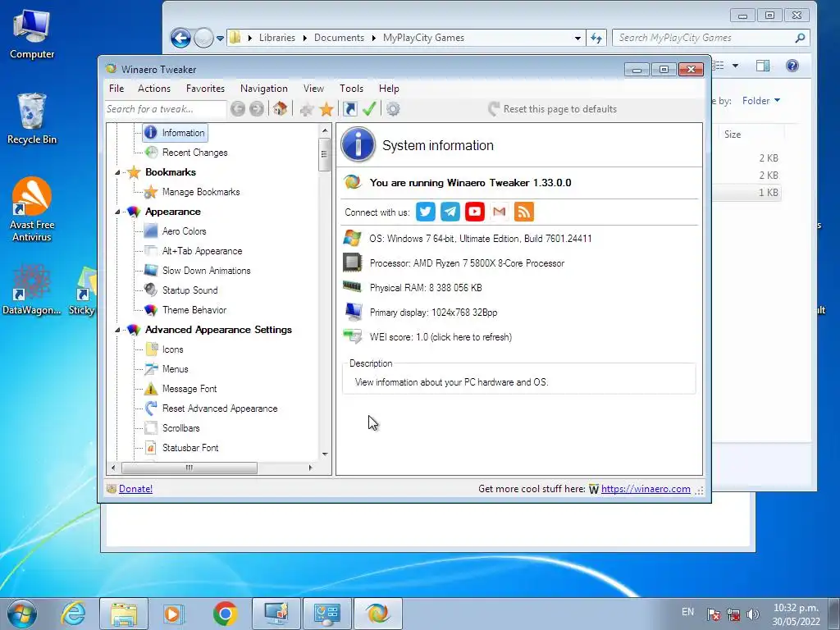This screenshot has height=630, width=840.
Task: Add bookmark with the gray star-plus icon
Action: [x=307, y=110]
